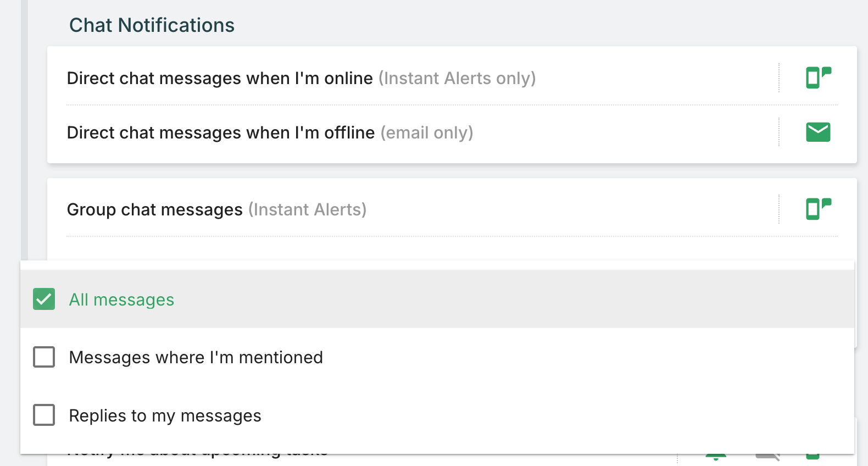Screen dimensions: 868x466
Task: Click the Instant Alerts icon for online direct chats
Action: pyautogui.click(x=818, y=77)
